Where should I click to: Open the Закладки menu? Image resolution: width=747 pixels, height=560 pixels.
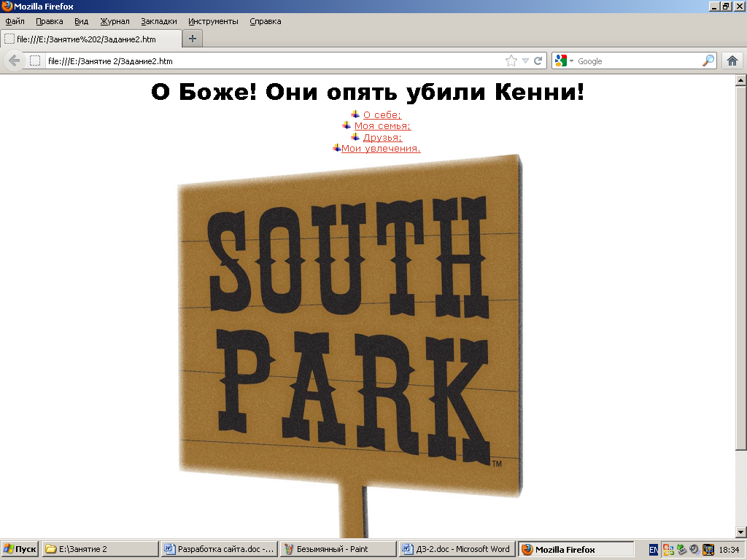coord(158,21)
